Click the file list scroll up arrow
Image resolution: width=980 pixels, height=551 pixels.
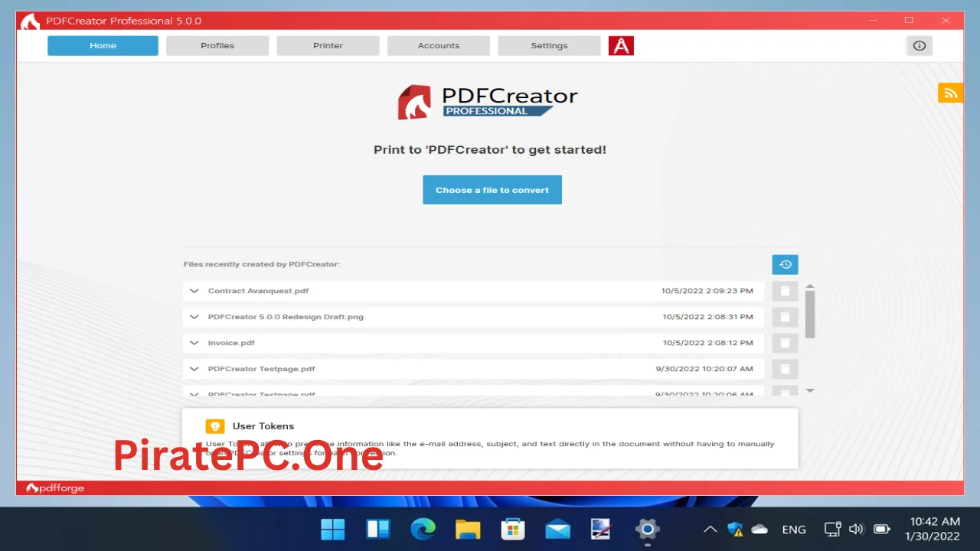pos(810,286)
